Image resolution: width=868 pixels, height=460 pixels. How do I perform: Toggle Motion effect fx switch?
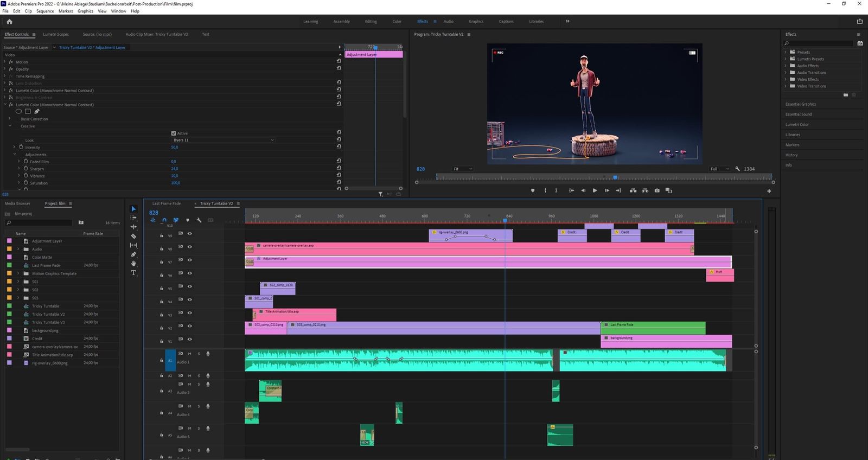tap(11, 62)
